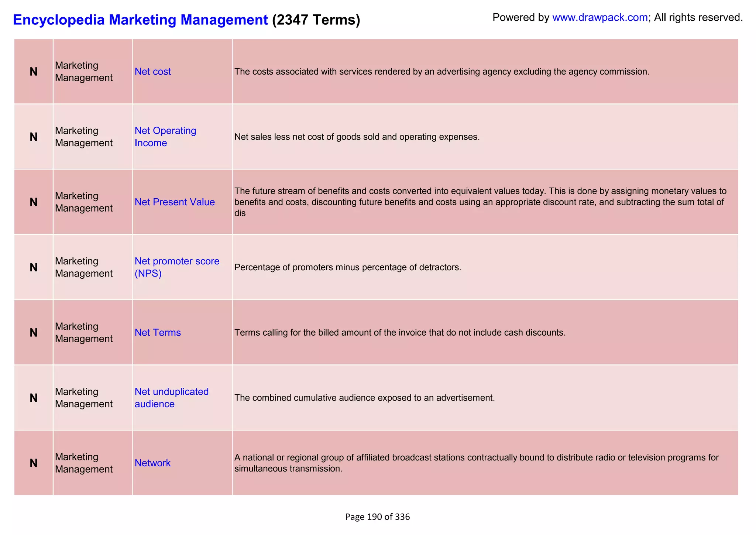Click the 'All rights reserved.' text

pos(698,17)
